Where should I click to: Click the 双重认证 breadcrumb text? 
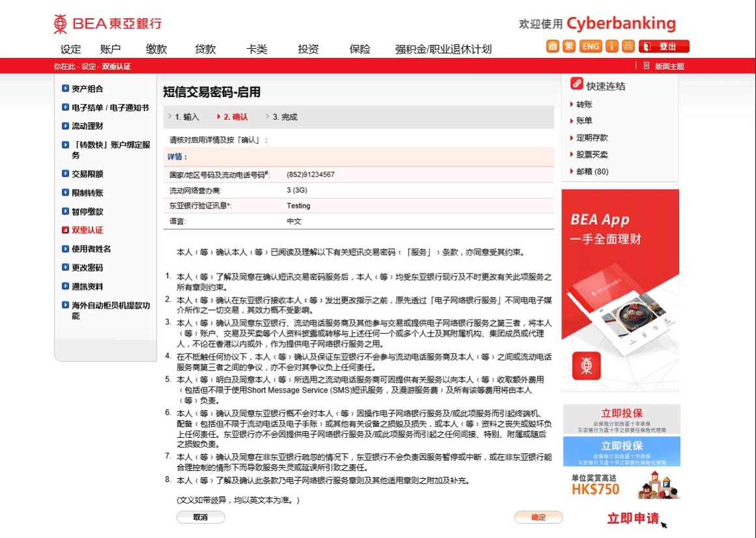tap(116, 66)
